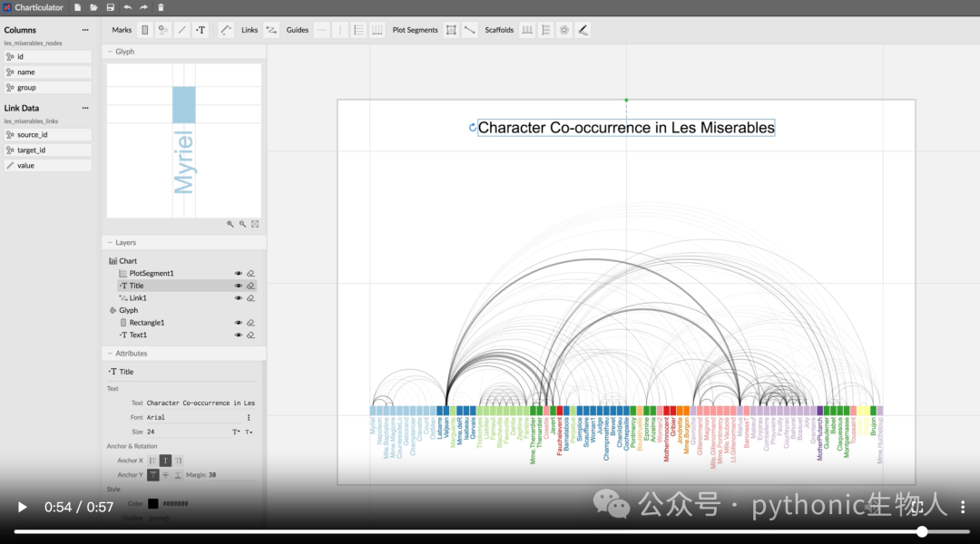Image resolution: width=980 pixels, height=544 pixels.
Task: Open Columns panel more options menu
Action: [x=85, y=30]
